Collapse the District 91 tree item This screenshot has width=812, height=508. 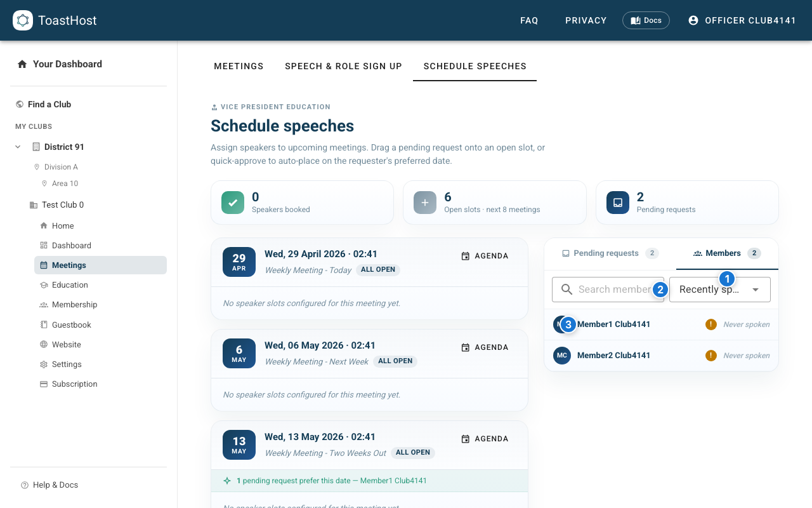[18, 146]
